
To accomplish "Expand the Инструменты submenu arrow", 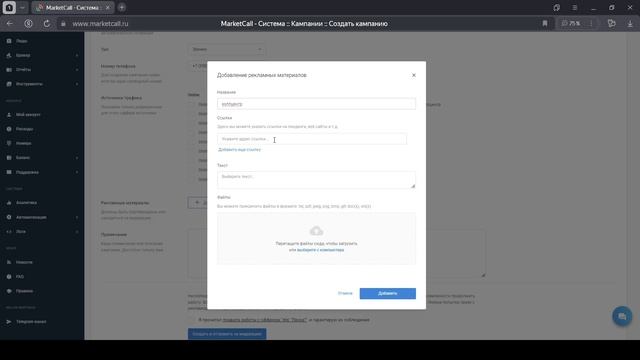I will pyautogui.click(x=77, y=84).
